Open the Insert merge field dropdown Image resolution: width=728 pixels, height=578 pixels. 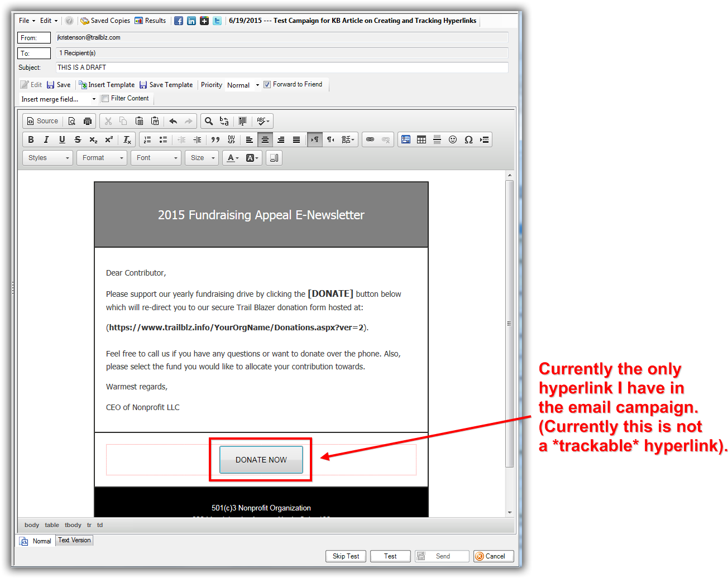tap(59, 98)
